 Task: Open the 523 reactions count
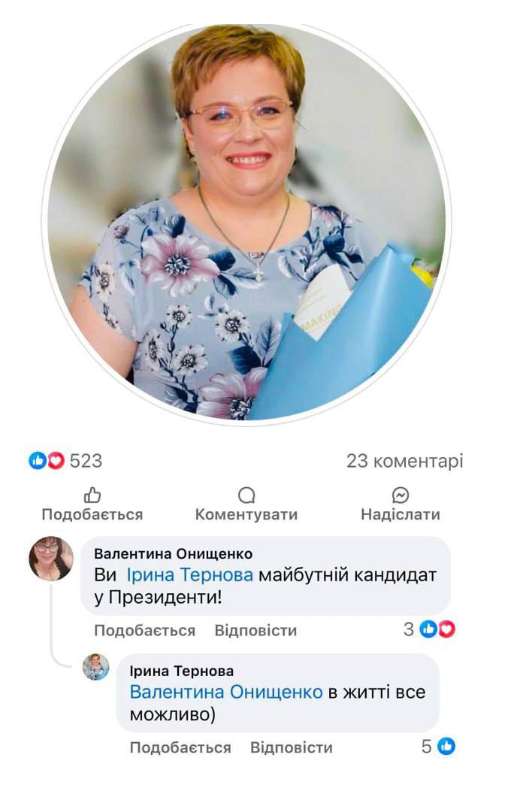coord(86,461)
